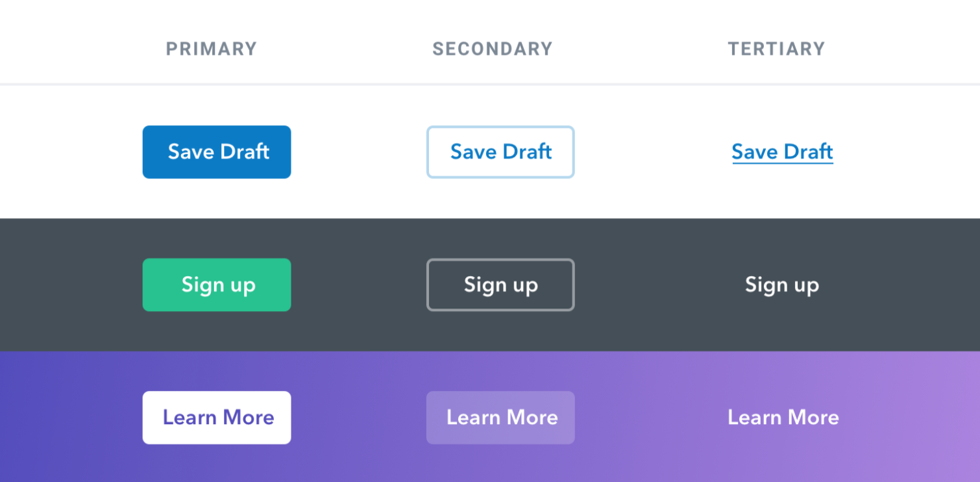Select the PRIMARY column header
Image resolution: width=980 pixels, height=482 pixels.
coord(212,49)
